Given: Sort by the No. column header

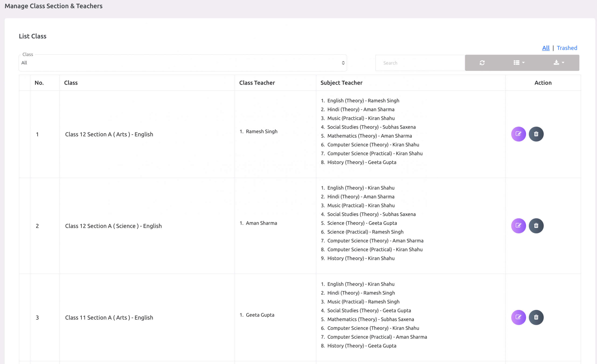Looking at the screenshot, I should point(39,83).
